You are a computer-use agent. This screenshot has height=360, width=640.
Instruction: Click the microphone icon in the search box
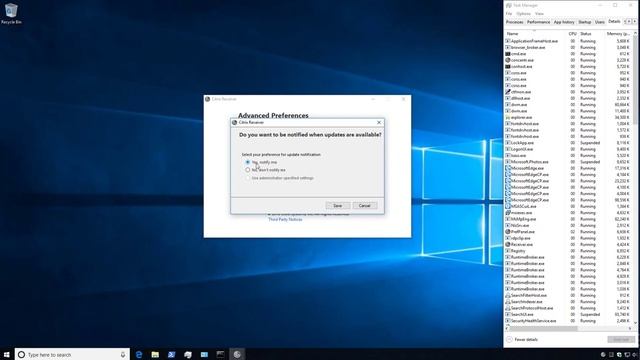click(123, 354)
